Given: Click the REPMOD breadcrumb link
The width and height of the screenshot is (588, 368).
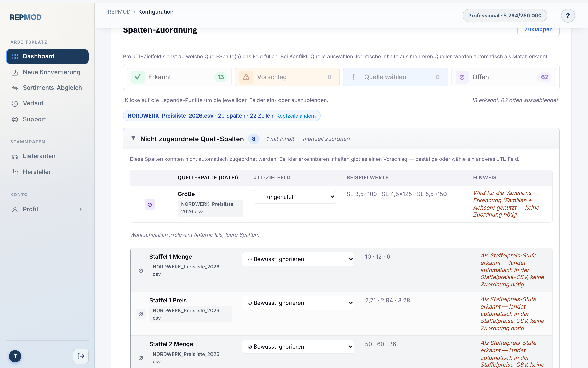Looking at the screenshot, I should [x=119, y=12].
